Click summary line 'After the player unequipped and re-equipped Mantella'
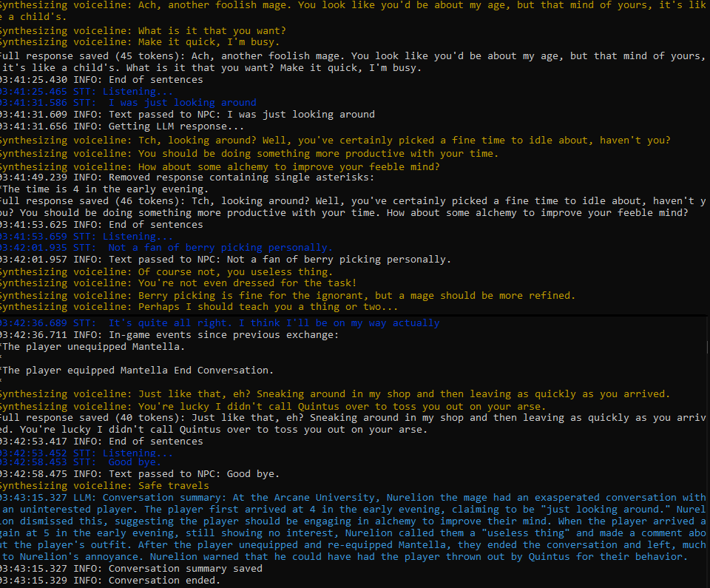This screenshot has width=710, height=588. (x=354, y=545)
